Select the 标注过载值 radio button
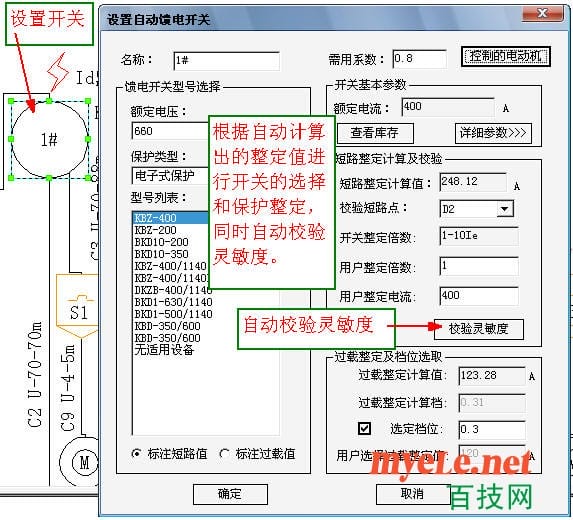 224,454
